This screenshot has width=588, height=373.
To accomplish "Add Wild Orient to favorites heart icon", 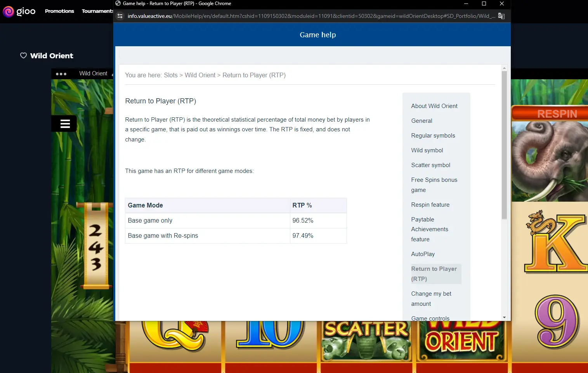I will click(x=23, y=56).
